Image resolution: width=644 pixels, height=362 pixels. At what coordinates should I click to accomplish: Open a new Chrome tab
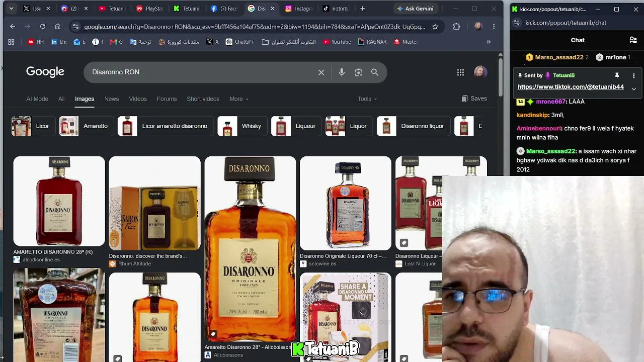pyautogui.click(x=362, y=9)
